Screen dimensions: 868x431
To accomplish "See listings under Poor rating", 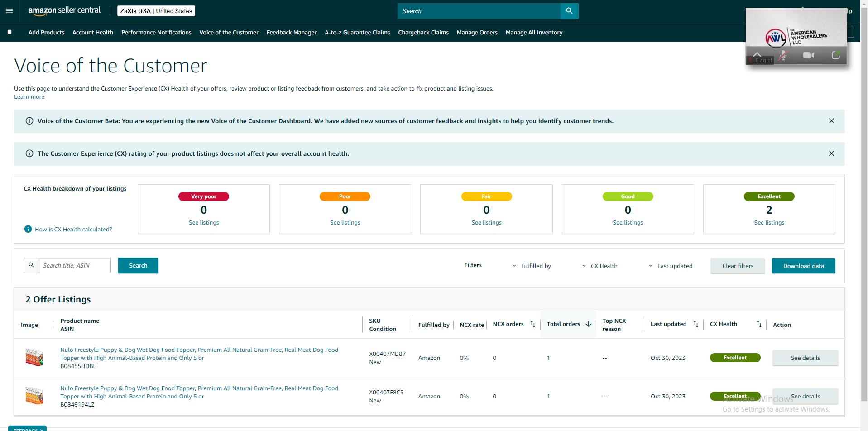I will tap(345, 222).
